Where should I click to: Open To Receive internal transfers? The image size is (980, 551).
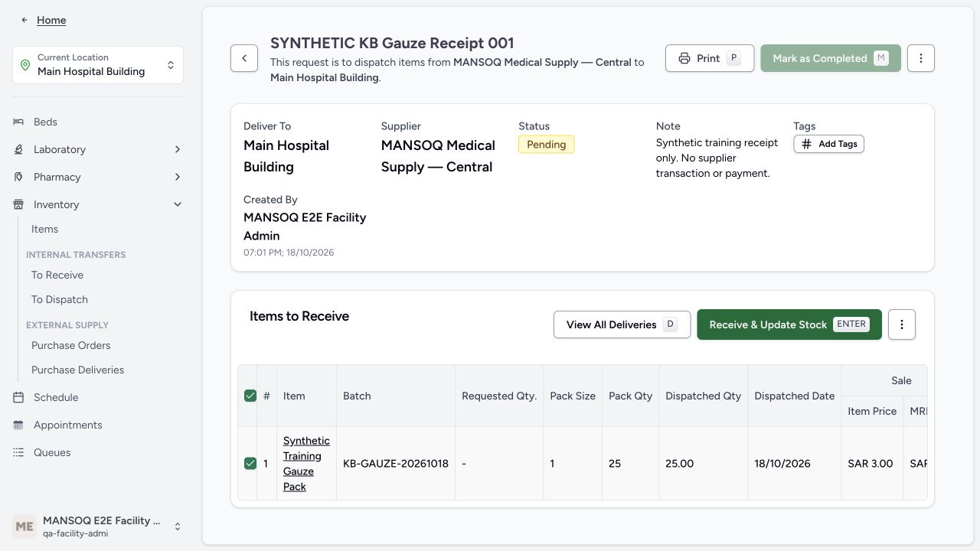point(57,275)
